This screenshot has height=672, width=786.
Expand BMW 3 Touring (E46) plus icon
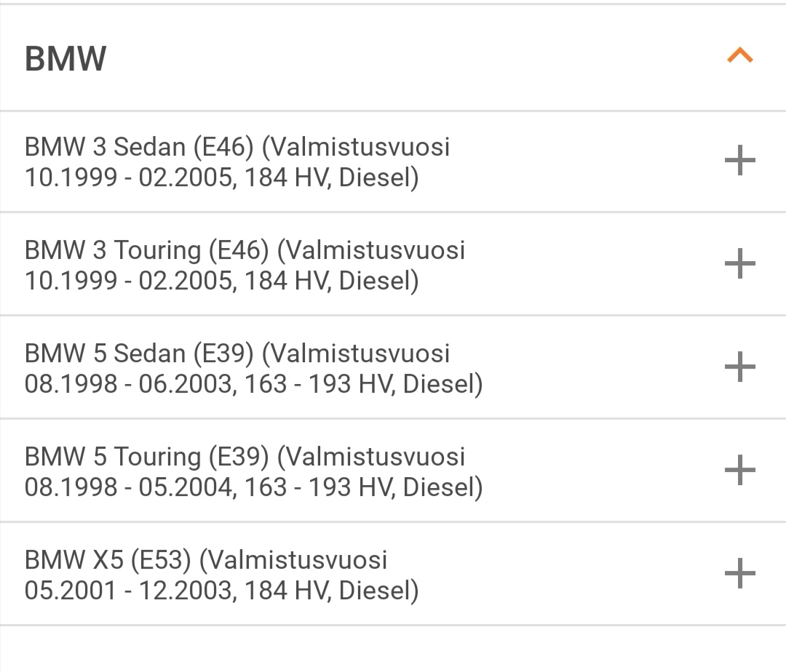tap(740, 263)
